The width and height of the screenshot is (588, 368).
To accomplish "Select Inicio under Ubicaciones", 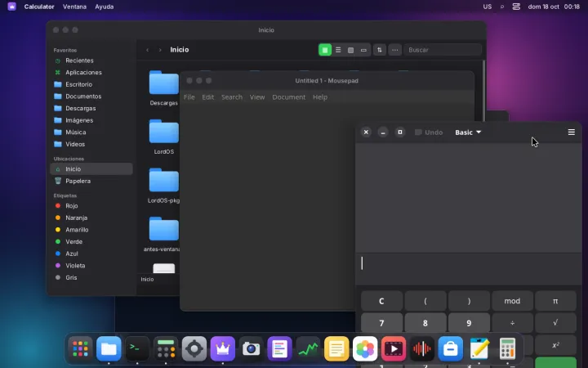I will (91, 169).
